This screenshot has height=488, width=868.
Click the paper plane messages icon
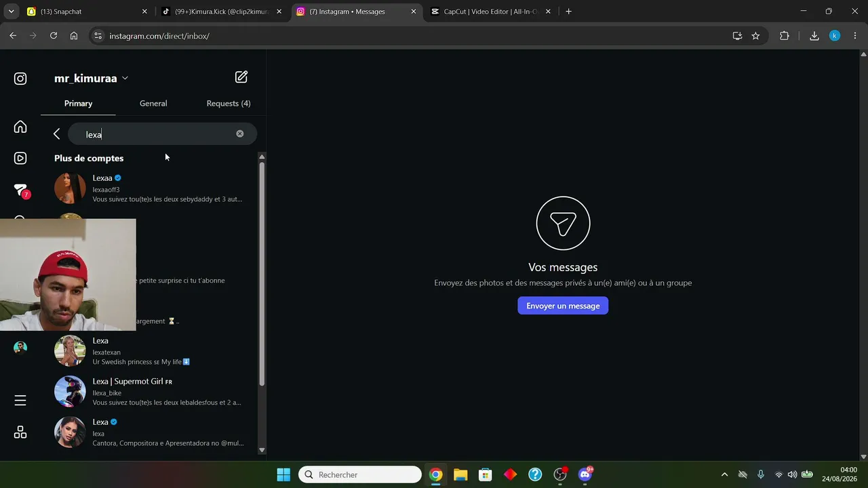point(563,223)
